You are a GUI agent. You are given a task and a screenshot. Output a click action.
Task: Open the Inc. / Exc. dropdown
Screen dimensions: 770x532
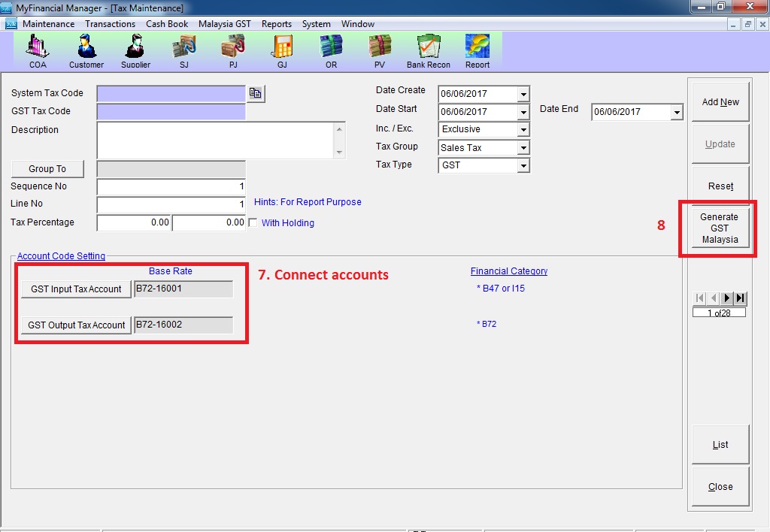(523, 130)
